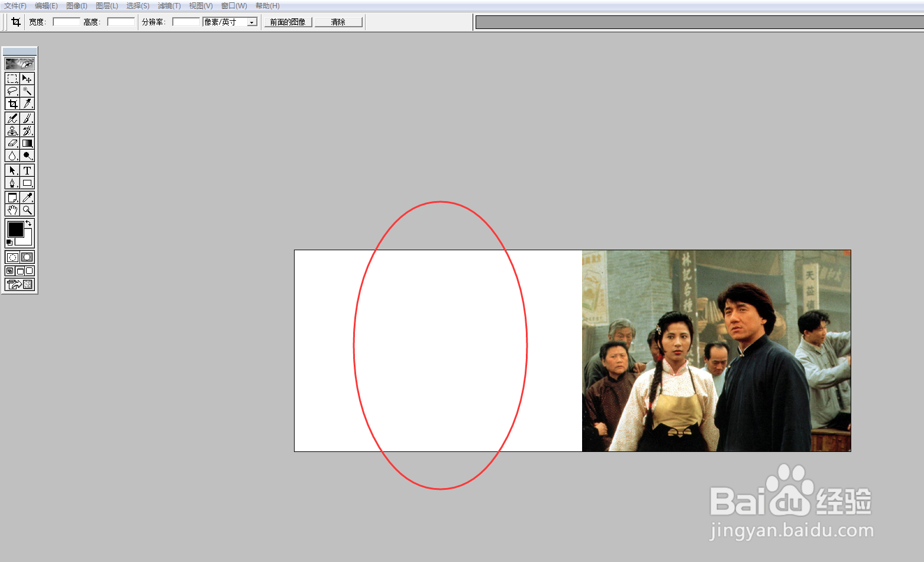
Task: Open the 图像(I) menu
Action: point(77,6)
